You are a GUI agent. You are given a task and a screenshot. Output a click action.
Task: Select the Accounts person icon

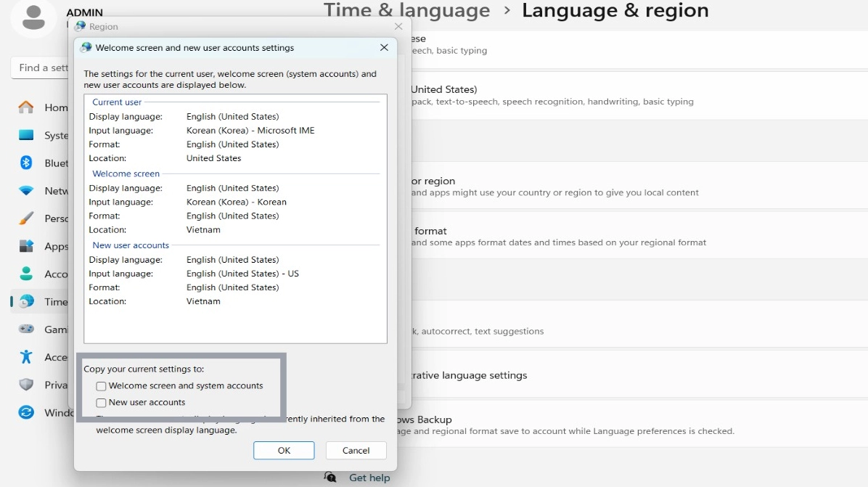(x=26, y=274)
